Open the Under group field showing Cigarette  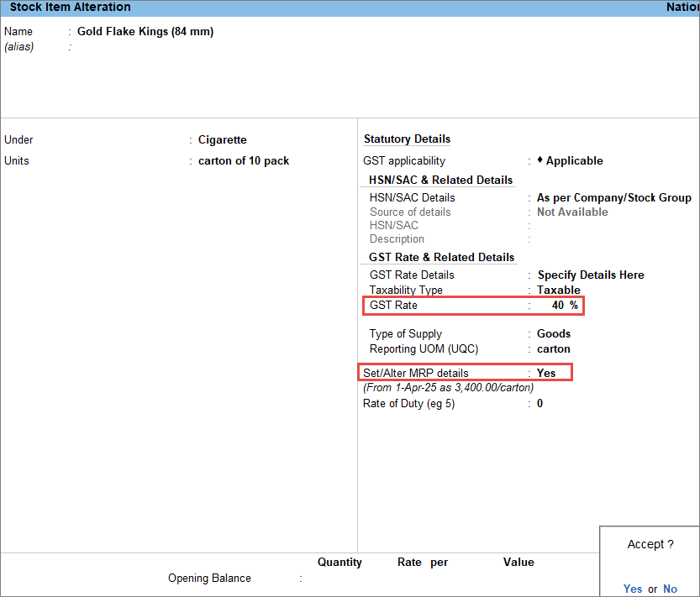[223, 140]
